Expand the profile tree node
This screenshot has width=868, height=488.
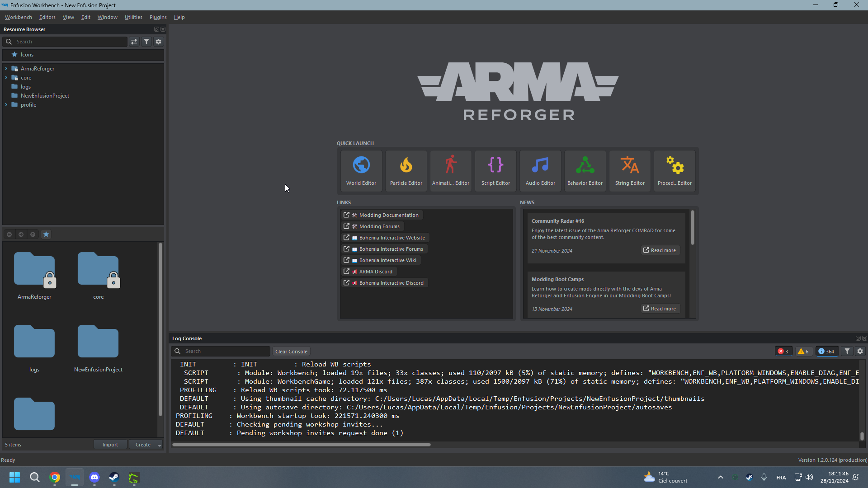(x=6, y=105)
